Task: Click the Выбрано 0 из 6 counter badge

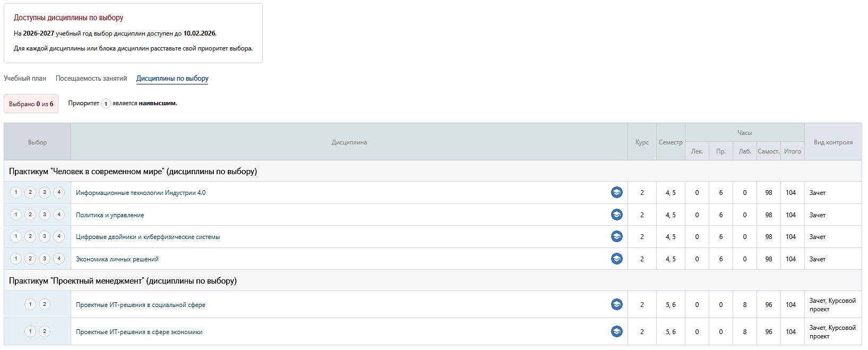Action: click(x=31, y=104)
